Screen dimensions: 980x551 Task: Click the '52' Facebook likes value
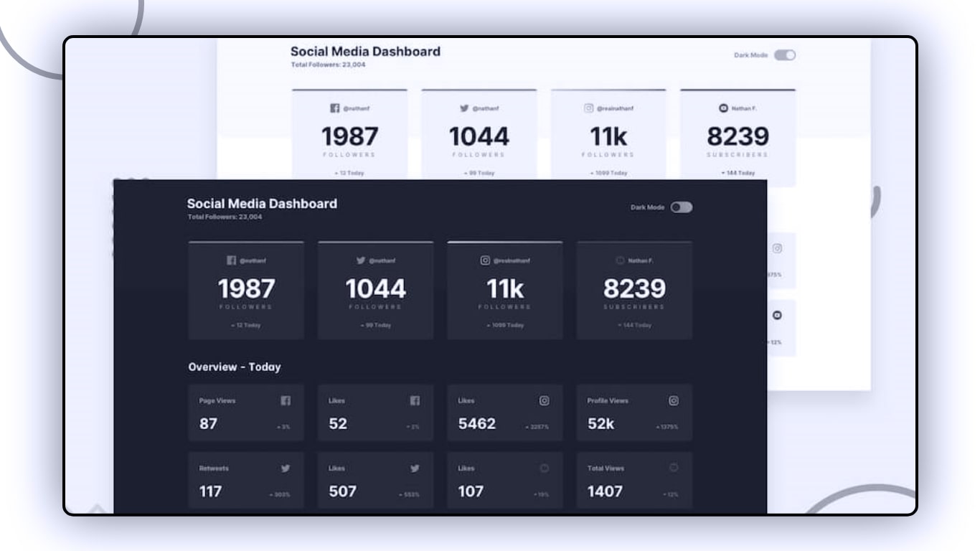pyautogui.click(x=338, y=424)
